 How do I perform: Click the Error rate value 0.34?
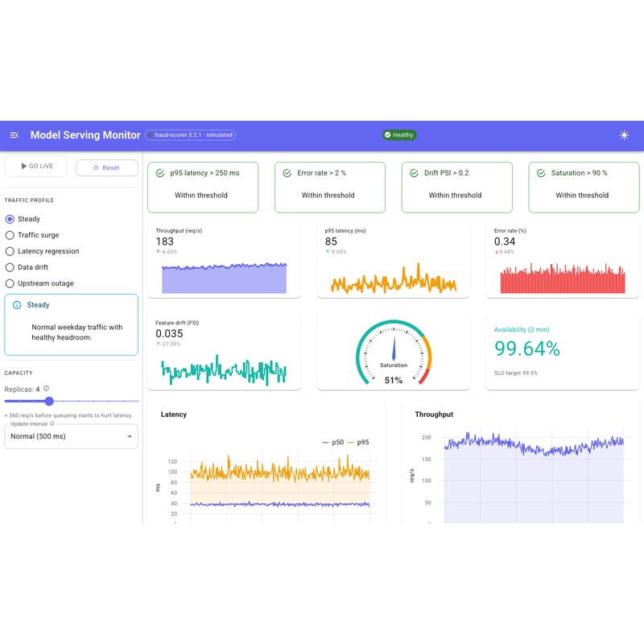tap(505, 242)
